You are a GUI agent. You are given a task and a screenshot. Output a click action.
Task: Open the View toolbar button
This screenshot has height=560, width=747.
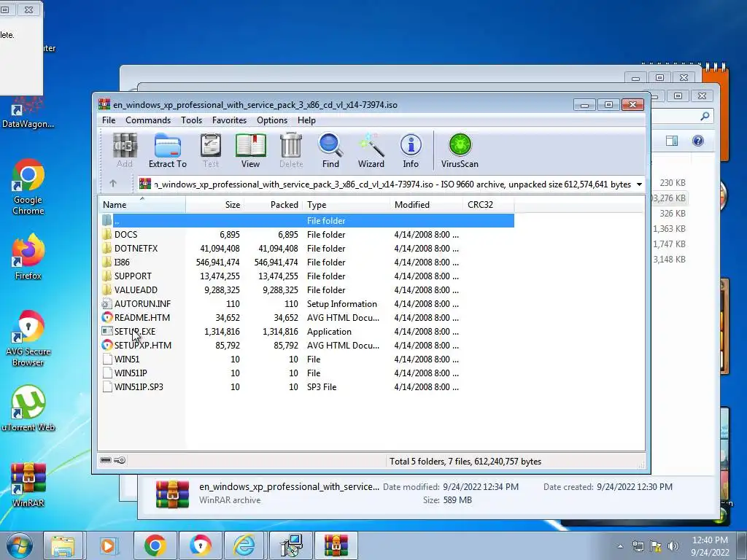[x=251, y=150]
